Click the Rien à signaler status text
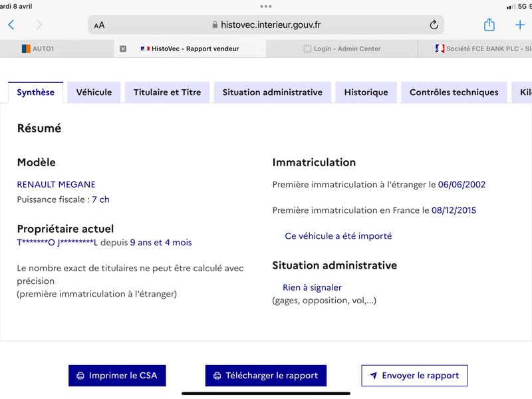The height and width of the screenshot is (399, 532). 312,288
